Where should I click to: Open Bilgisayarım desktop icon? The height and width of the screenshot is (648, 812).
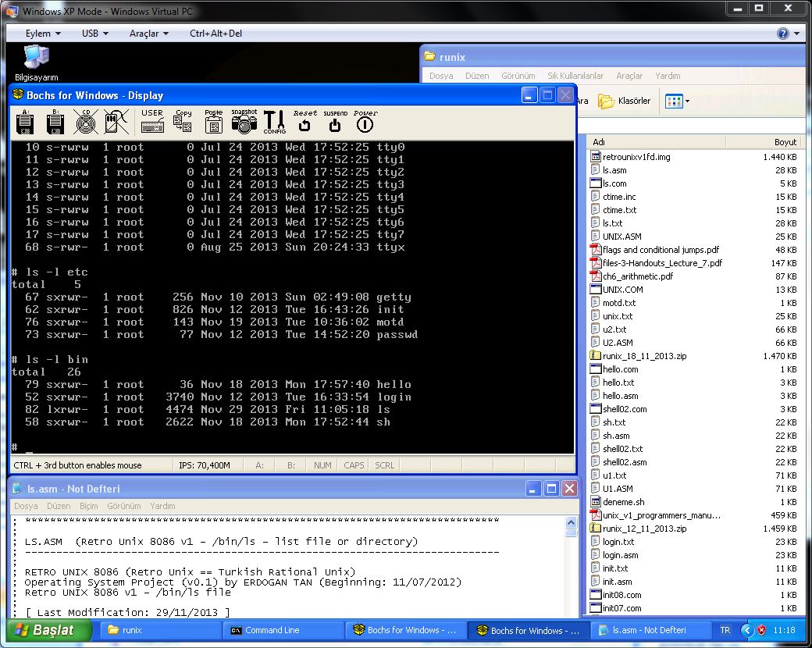36,63
